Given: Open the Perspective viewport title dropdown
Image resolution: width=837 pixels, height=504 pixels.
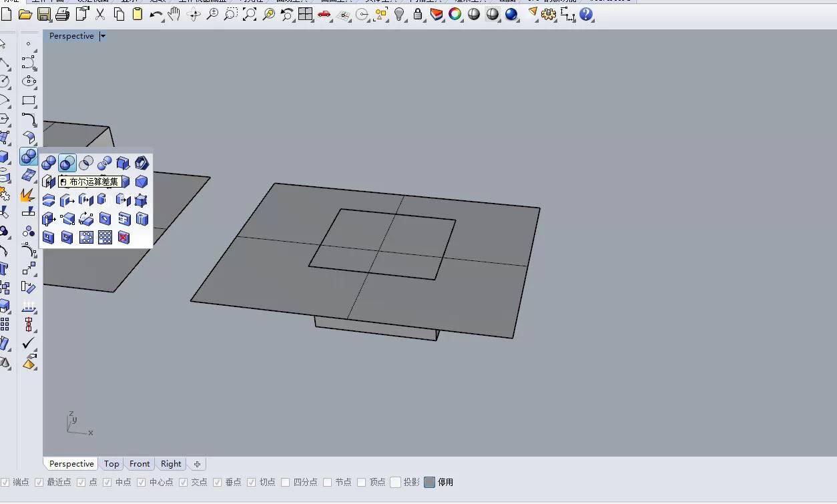Looking at the screenshot, I should [x=102, y=36].
